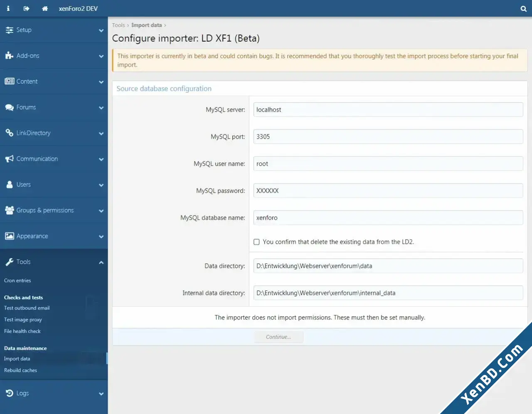Click the LinkDirectory chain icon
The width and height of the screenshot is (532, 414).
coord(9,133)
